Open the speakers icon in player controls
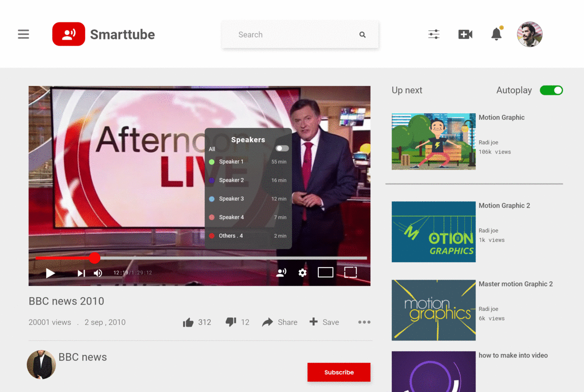 point(281,273)
